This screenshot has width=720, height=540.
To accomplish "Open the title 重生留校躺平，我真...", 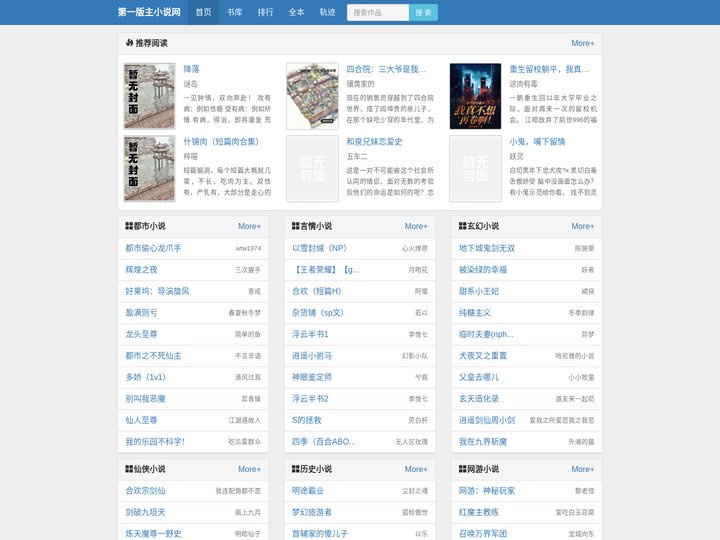I will pos(549,69).
